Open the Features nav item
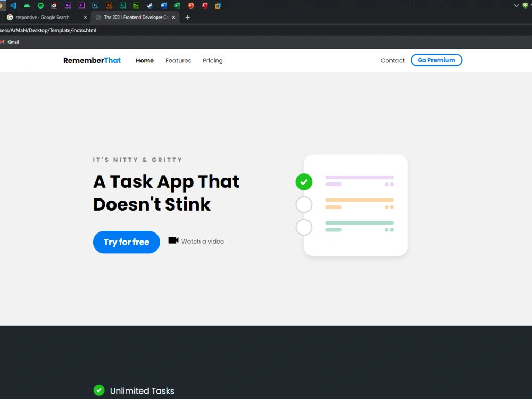 (x=178, y=61)
